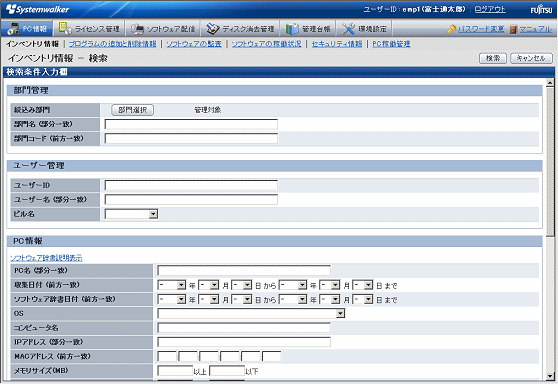The height and width of the screenshot is (384, 558).
Task: Open ソフトウェア辞書日付 start day dropdown
Action: (x=242, y=299)
